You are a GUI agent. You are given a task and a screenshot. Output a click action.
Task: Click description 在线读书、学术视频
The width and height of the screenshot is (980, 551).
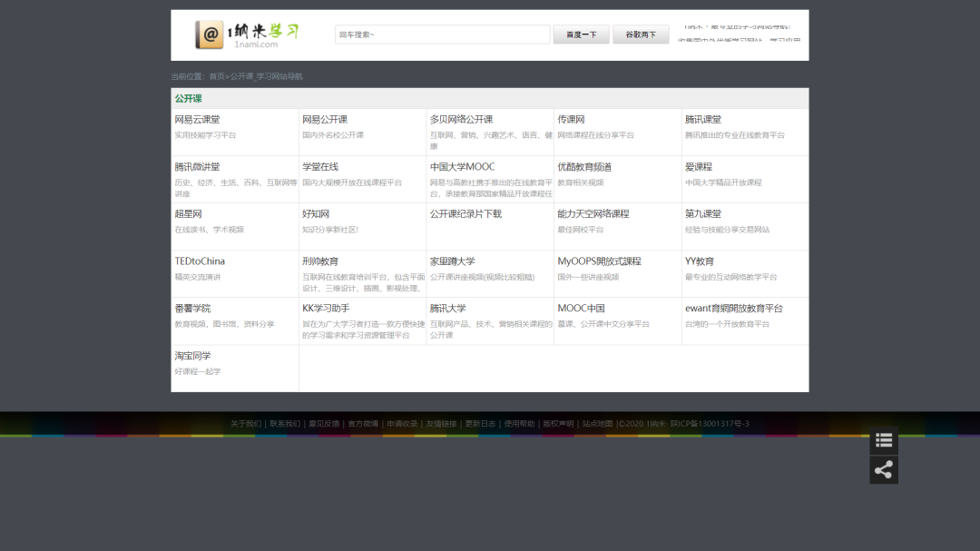(x=209, y=230)
